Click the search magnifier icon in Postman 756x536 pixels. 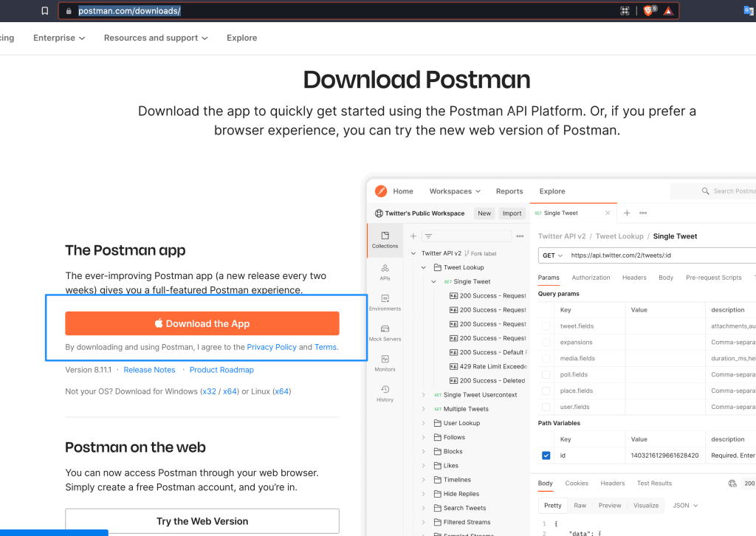[x=705, y=191]
